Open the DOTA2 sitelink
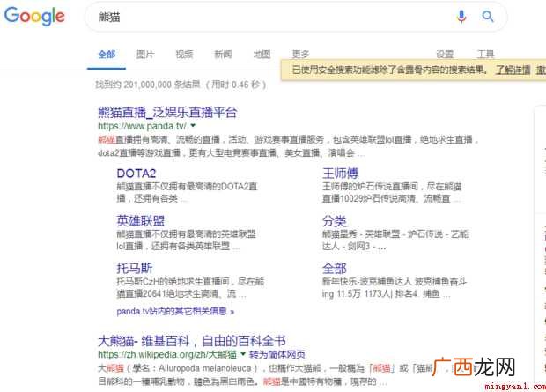Image resolution: width=546 pixels, height=392 pixels. tap(136, 174)
